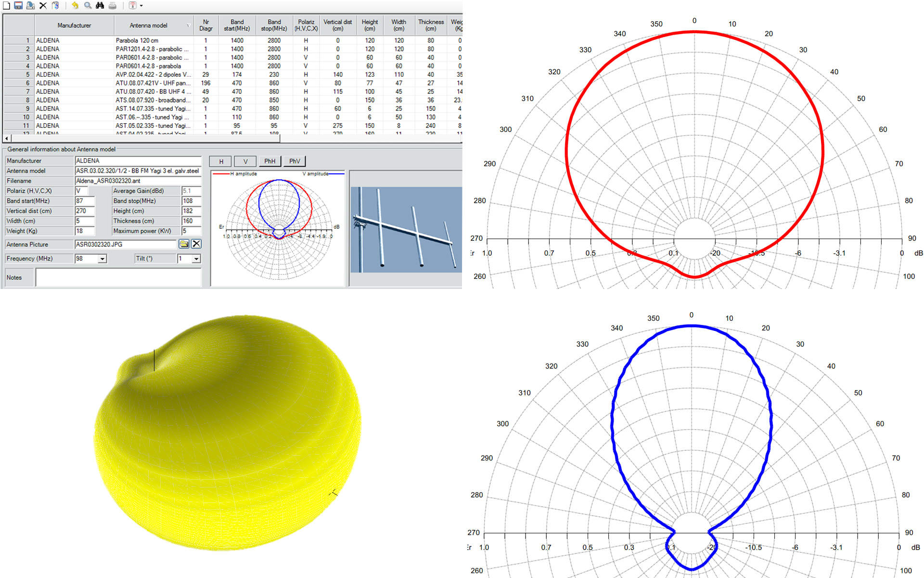Click the Save floppy disk icon

click(18, 5)
